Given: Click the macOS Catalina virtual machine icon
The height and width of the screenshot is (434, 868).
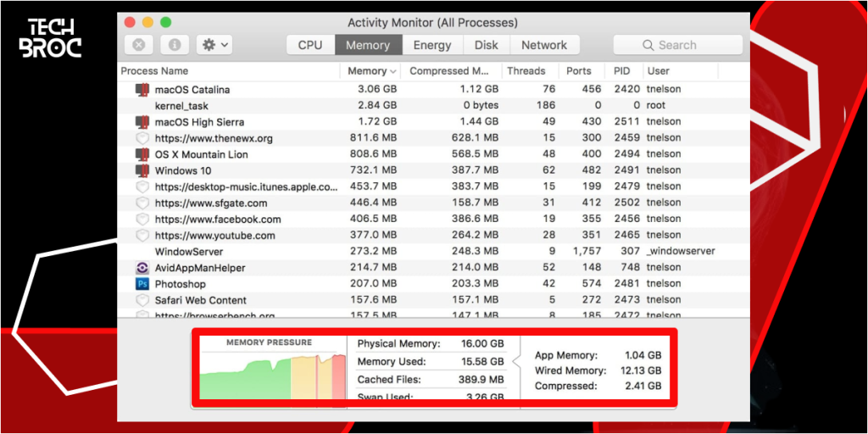Looking at the screenshot, I should point(142,89).
